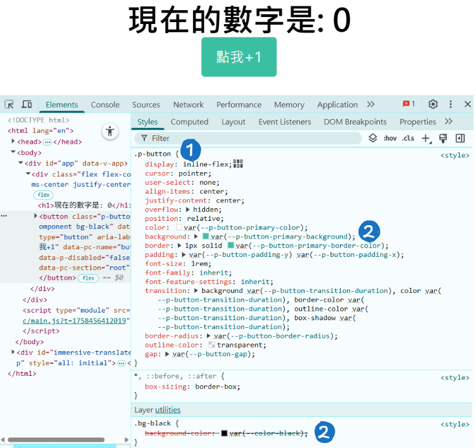476x448 pixels.
Task: Open the flexbox editor icon next to inline-flex
Action: [238, 164]
